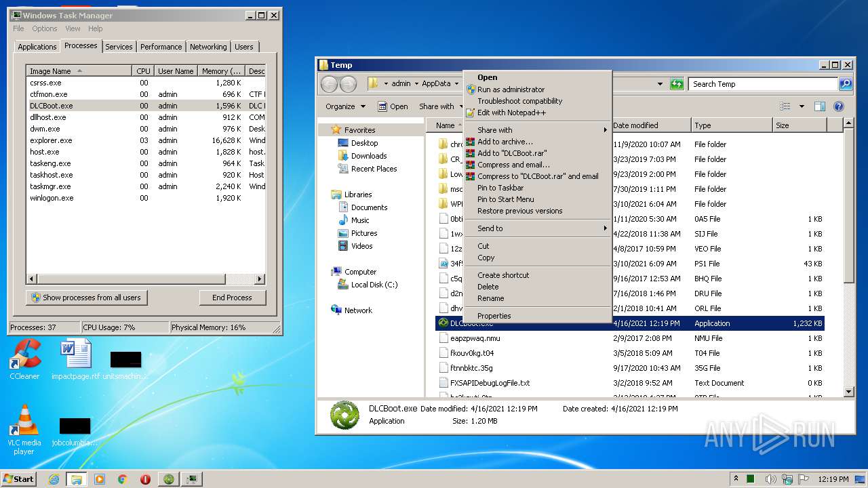
Task: Select Desktop in Favorites
Action: pyautogui.click(x=364, y=143)
